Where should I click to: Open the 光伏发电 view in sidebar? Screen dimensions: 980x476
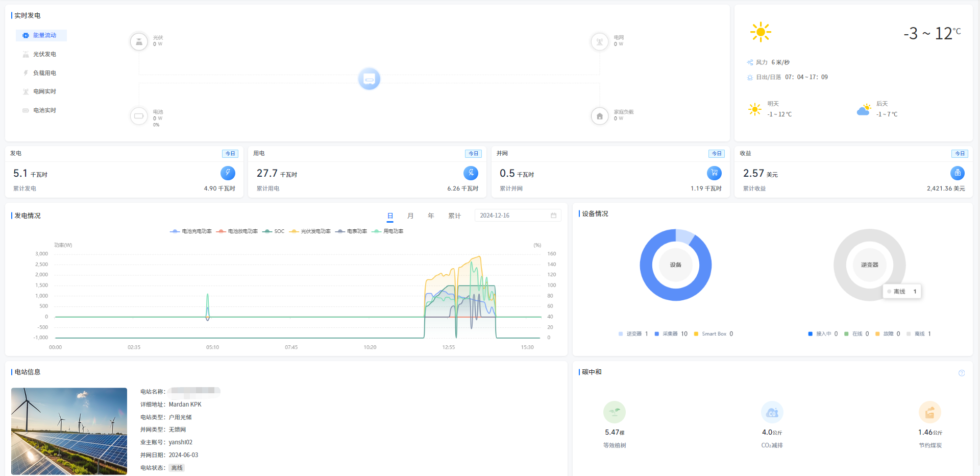(44, 54)
